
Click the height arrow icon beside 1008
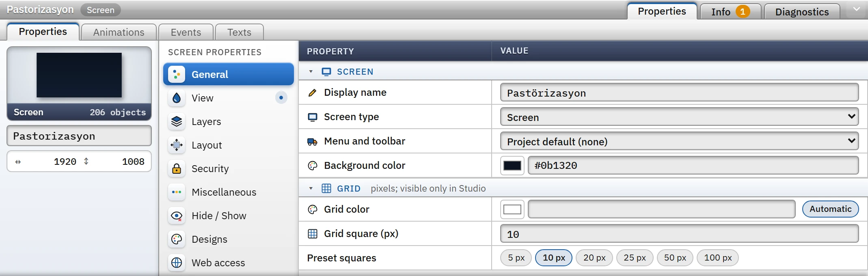(x=86, y=161)
